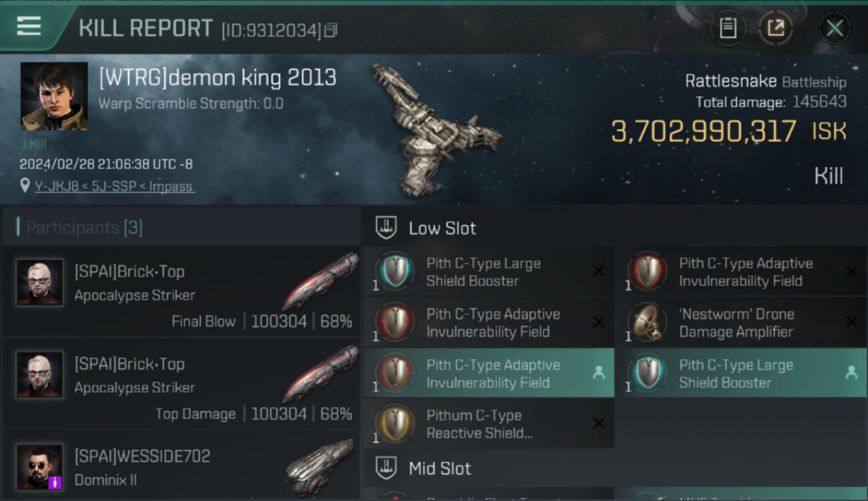This screenshot has height=501, width=868.
Task: Select Pithum C-Type Reactive Shield module
Action: (x=489, y=424)
